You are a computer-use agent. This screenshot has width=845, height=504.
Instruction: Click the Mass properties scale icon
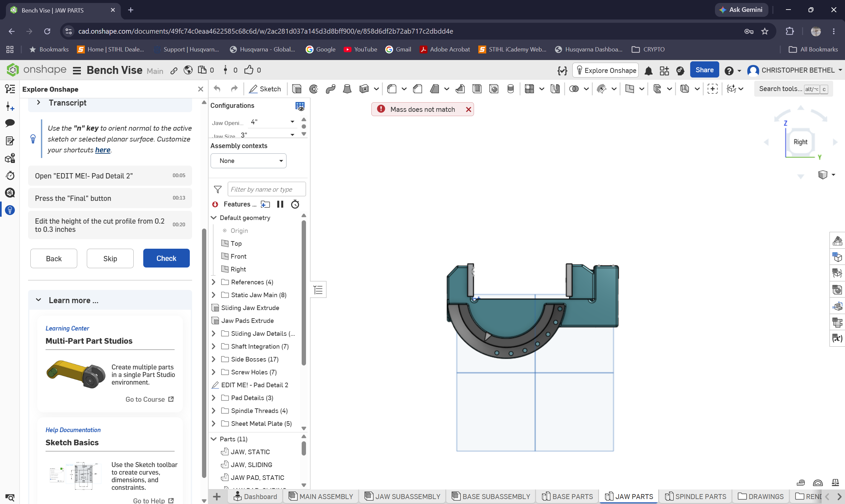tap(835, 483)
